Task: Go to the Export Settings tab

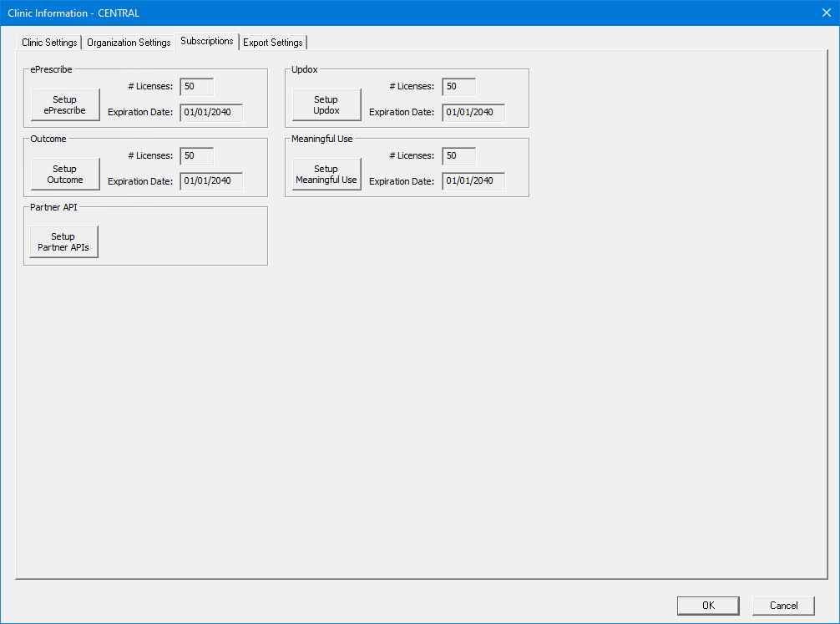Action: click(x=273, y=43)
